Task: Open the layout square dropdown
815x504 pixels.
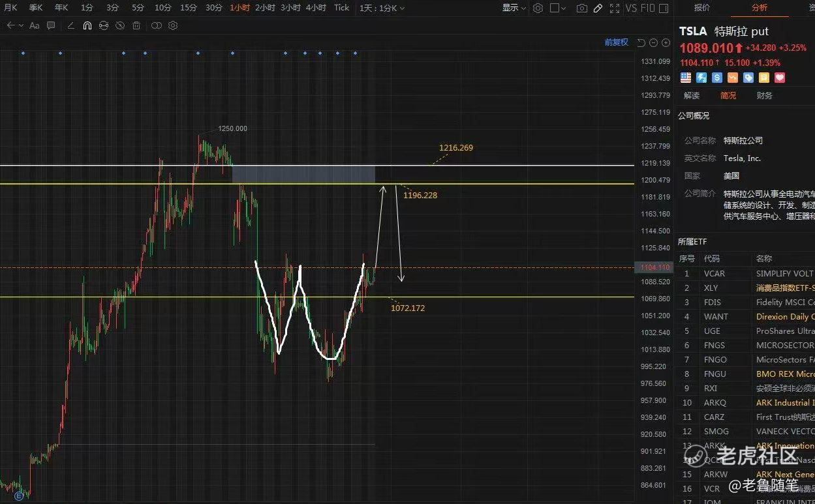Action: pyautogui.click(x=557, y=8)
